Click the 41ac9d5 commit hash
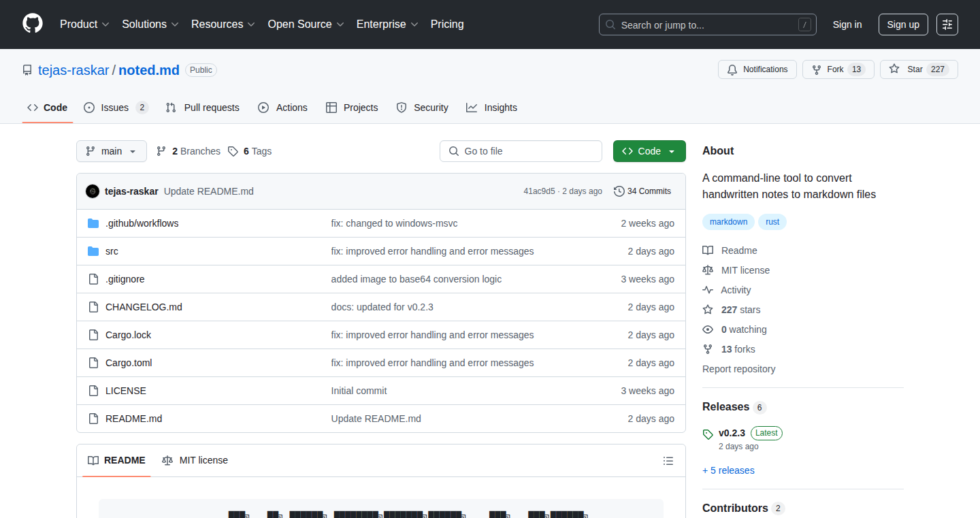Viewport: 980px width, 518px height. [539, 191]
